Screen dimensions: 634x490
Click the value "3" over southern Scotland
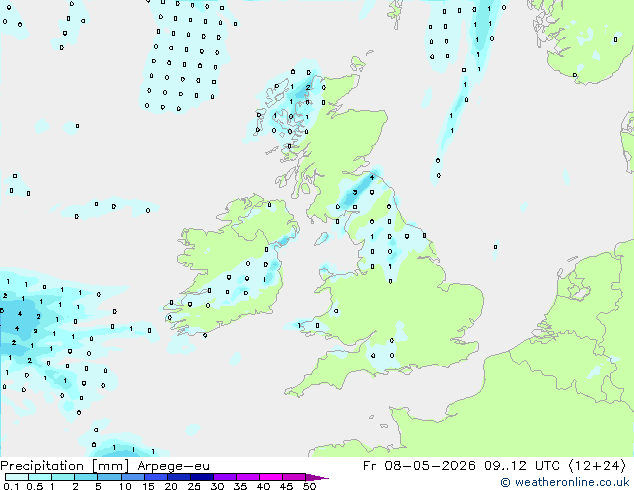(x=355, y=192)
